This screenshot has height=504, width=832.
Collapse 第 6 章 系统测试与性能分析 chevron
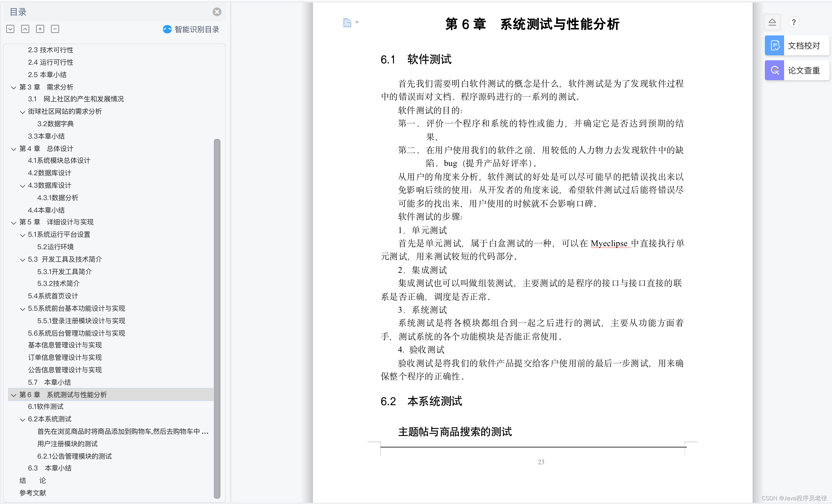pos(13,395)
